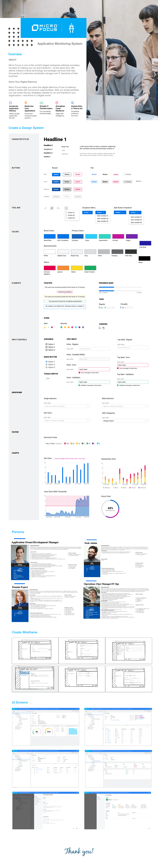Turn on the toggle switch
Screen dimensions: 158x868
47,378
